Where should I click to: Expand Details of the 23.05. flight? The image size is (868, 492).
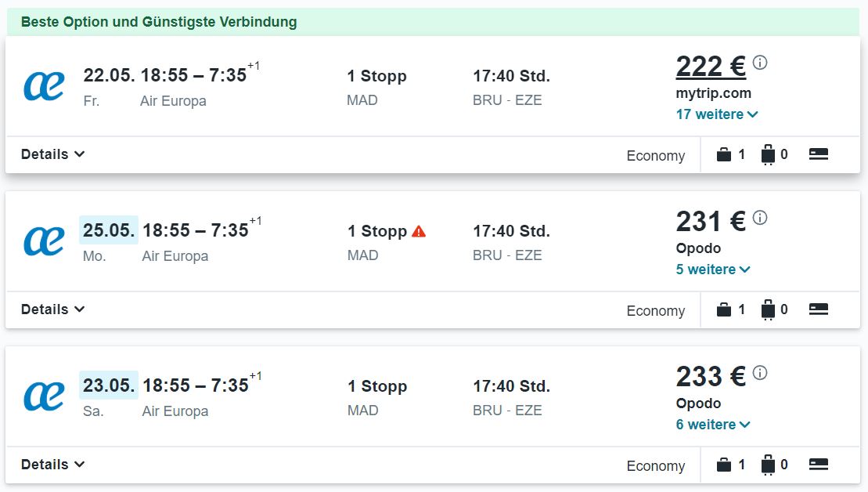pyautogui.click(x=52, y=465)
